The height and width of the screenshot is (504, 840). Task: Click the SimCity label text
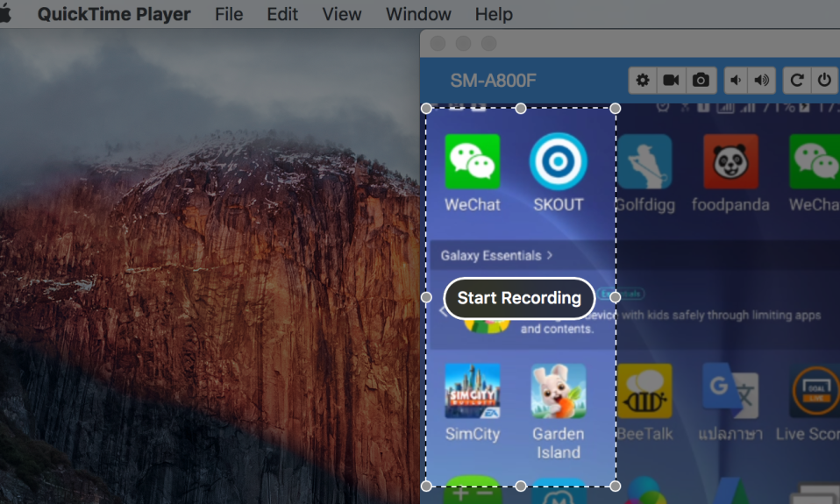(473, 433)
